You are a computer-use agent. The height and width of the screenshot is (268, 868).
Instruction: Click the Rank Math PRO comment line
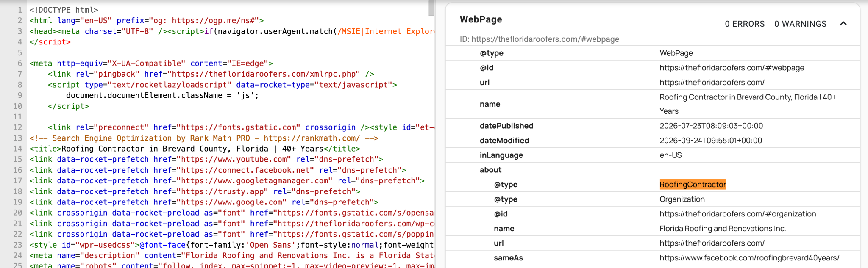204,138
